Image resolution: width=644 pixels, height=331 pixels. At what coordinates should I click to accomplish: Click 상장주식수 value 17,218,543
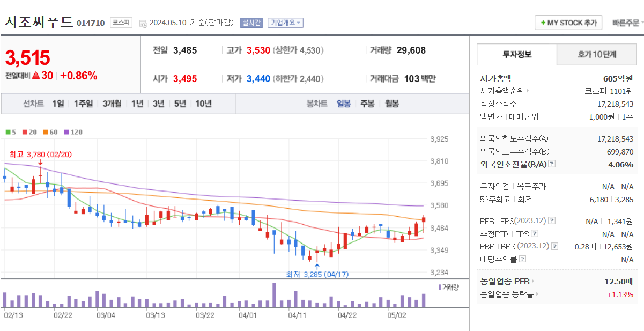coord(615,104)
